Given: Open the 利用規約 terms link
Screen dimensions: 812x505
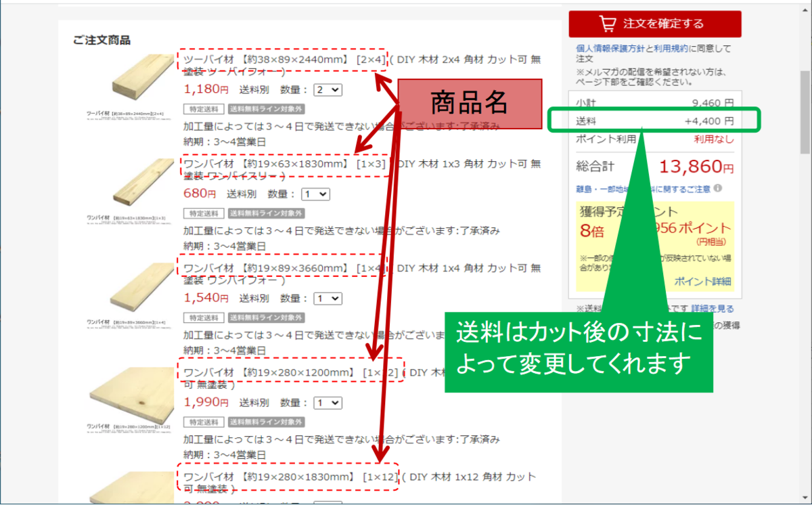Looking at the screenshot, I should [x=670, y=49].
